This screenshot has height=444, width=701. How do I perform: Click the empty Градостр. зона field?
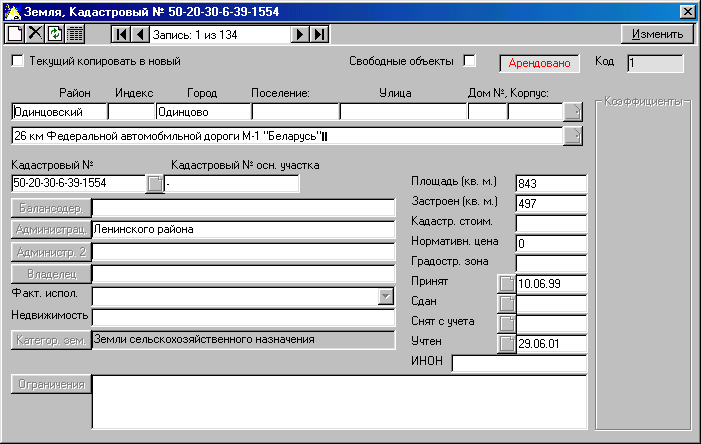pyautogui.click(x=551, y=264)
